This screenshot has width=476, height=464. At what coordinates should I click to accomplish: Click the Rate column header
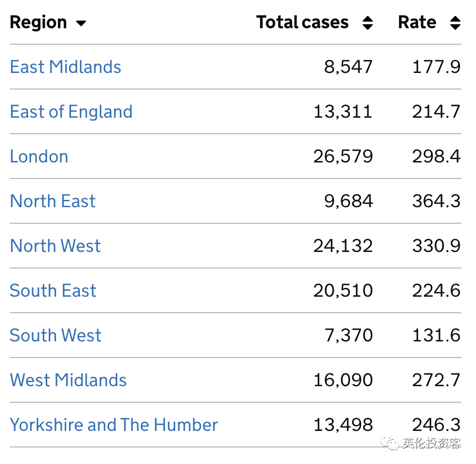point(417,22)
